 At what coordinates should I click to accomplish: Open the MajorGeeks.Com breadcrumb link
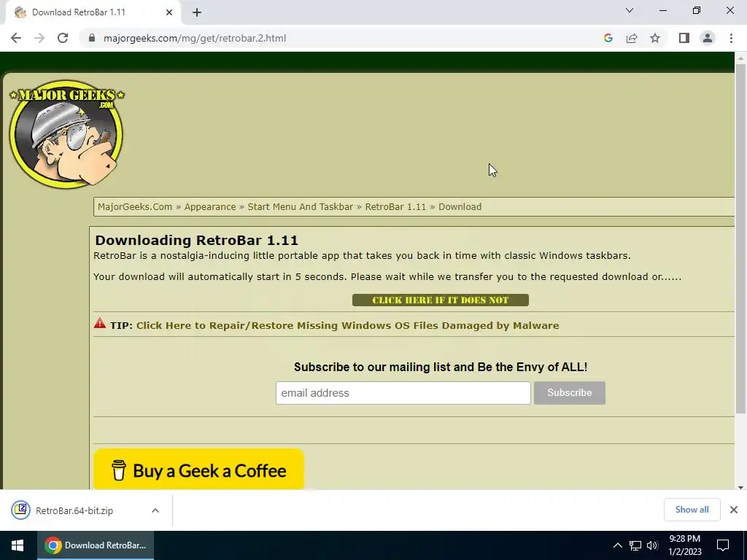[135, 206]
